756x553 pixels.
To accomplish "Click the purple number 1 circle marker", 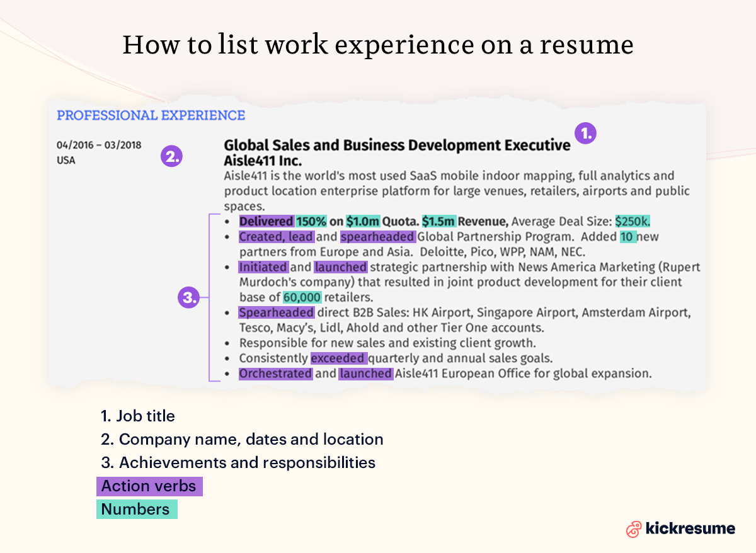I will click(x=585, y=133).
